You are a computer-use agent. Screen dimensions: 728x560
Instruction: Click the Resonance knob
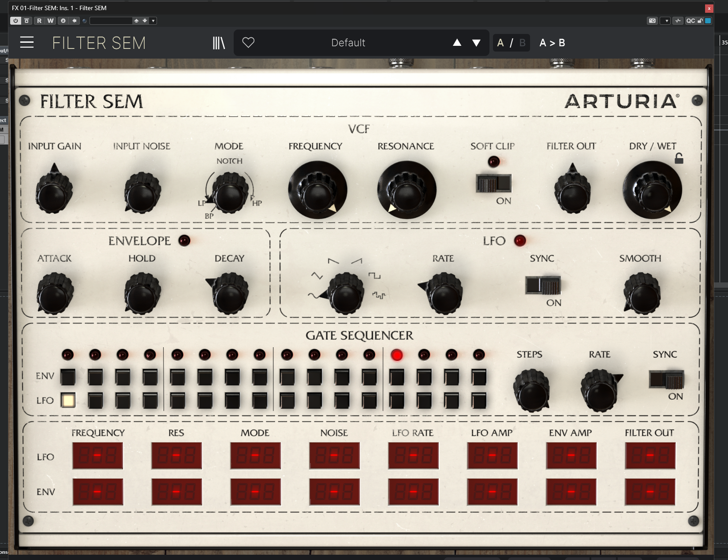pos(407,190)
